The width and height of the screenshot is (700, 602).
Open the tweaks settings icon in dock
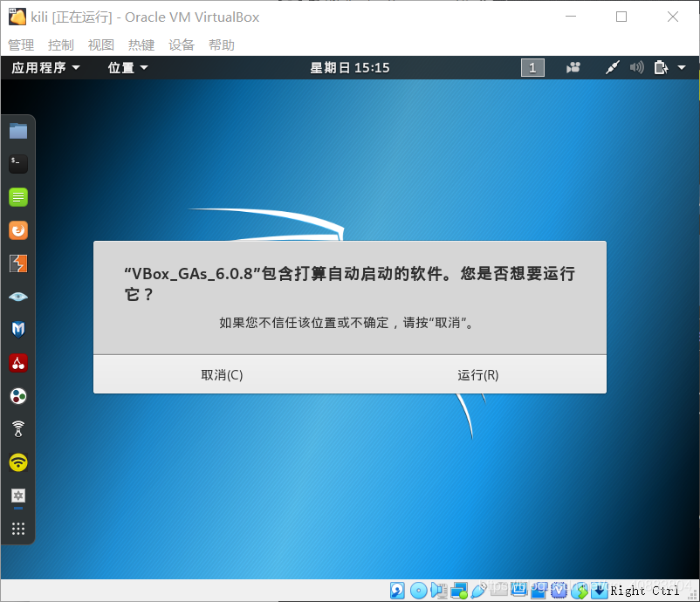pyautogui.click(x=18, y=496)
